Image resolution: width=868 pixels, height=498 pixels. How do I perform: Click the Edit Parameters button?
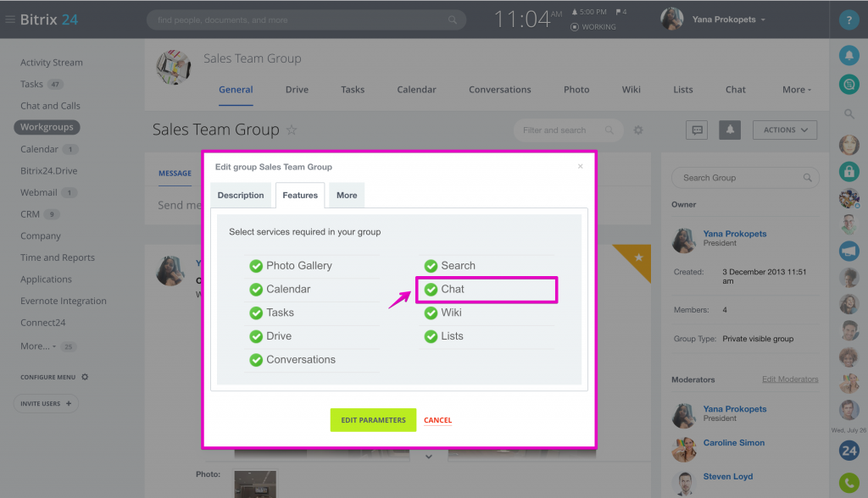(x=373, y=420)
